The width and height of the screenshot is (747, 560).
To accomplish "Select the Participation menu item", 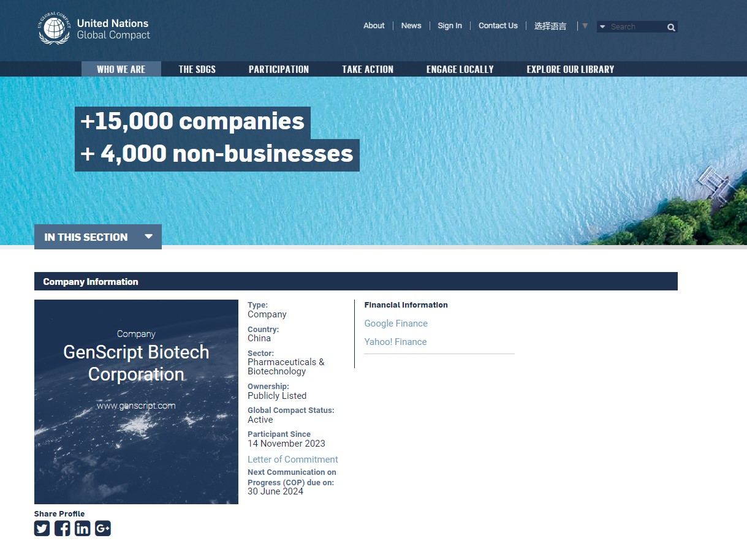I will pyautogui.click(x=279, y=69).
